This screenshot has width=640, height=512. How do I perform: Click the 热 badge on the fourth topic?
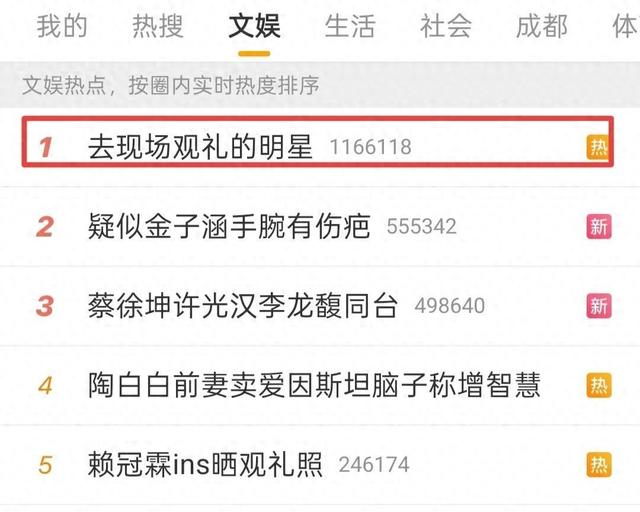[599, 385]
